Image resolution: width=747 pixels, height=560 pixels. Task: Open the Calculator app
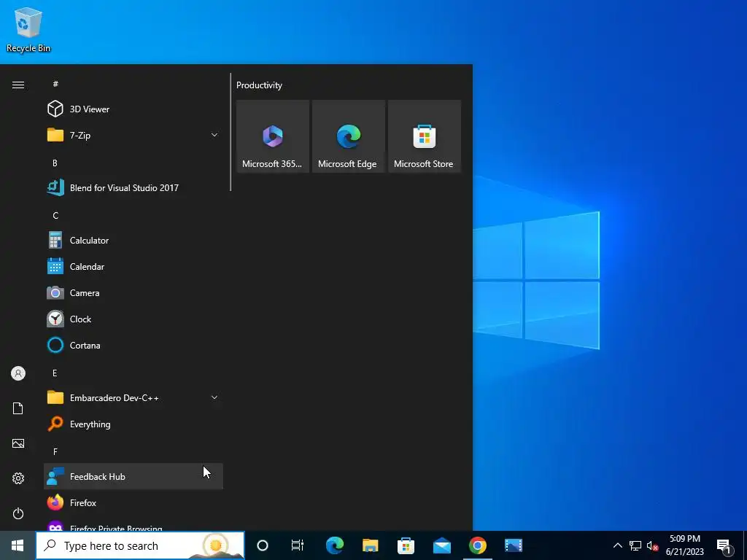coord(133,241)
